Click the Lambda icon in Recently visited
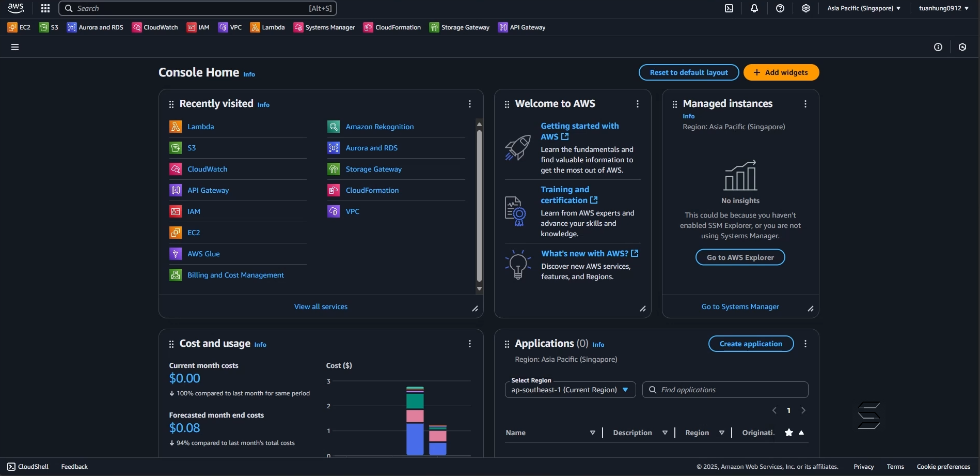The width and height of the screenshot is (980, 476). click(x=176, y=127)
